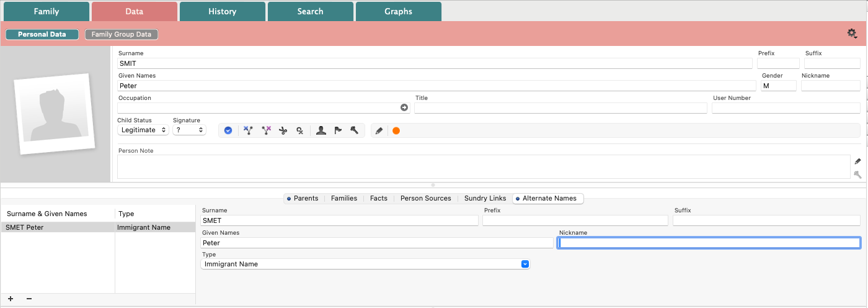Click the orange circle color marker
Screen dimensions: 868x308
pyautogui.click(x=396, y=130)
